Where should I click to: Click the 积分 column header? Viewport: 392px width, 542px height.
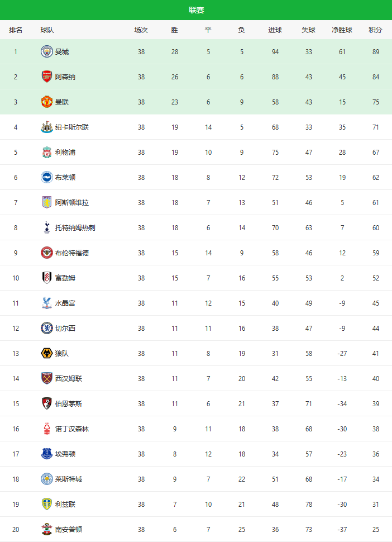375,30
